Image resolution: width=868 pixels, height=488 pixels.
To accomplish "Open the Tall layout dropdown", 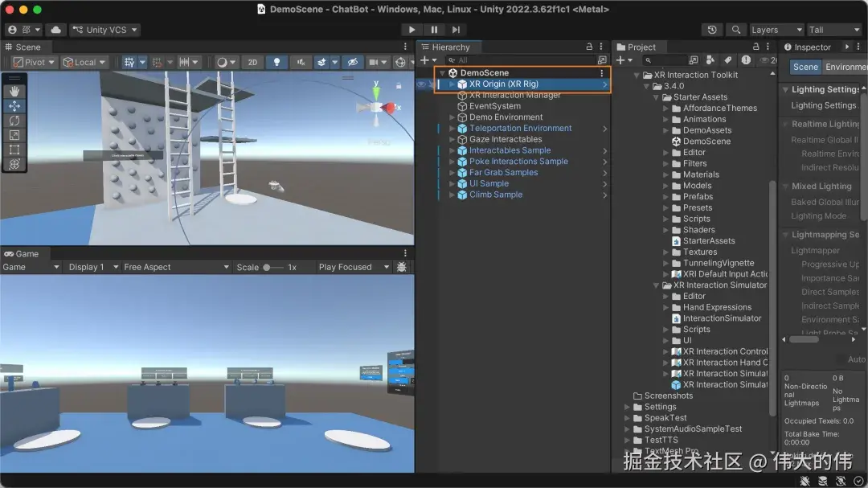I will tap(835, 30).
